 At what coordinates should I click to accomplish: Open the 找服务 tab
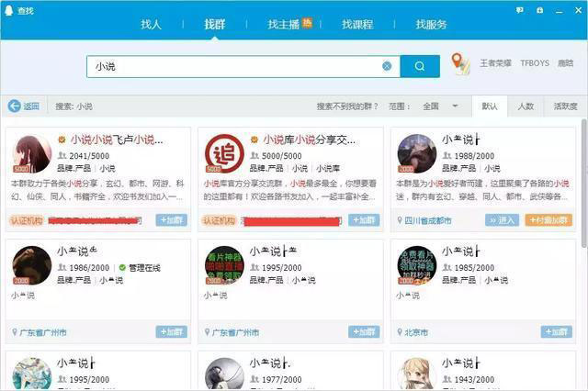point(431,25)
